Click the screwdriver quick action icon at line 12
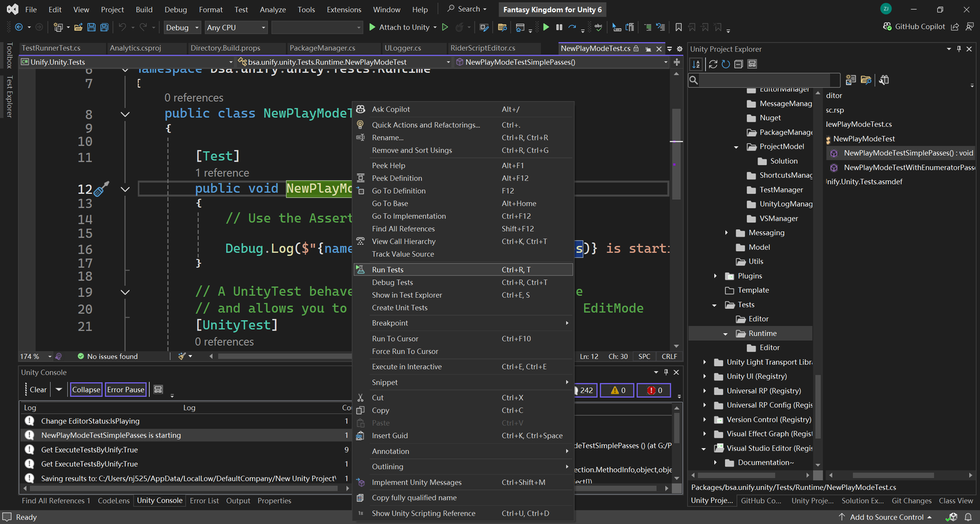Viewport: 980px width, 524px height. (102, 188)
